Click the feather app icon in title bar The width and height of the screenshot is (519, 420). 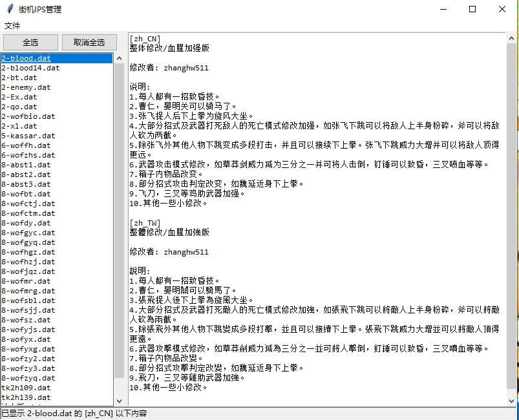9,10
